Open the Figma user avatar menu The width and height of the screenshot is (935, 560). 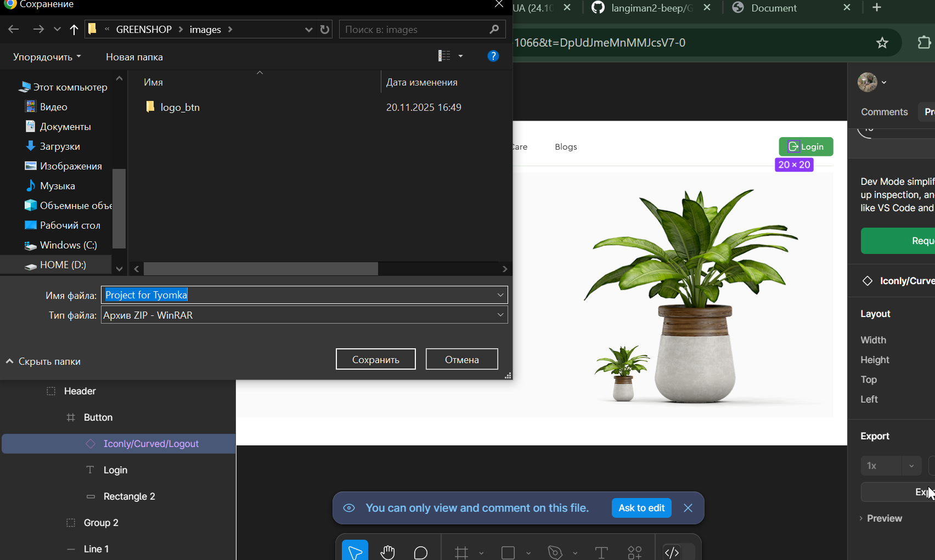872,82
